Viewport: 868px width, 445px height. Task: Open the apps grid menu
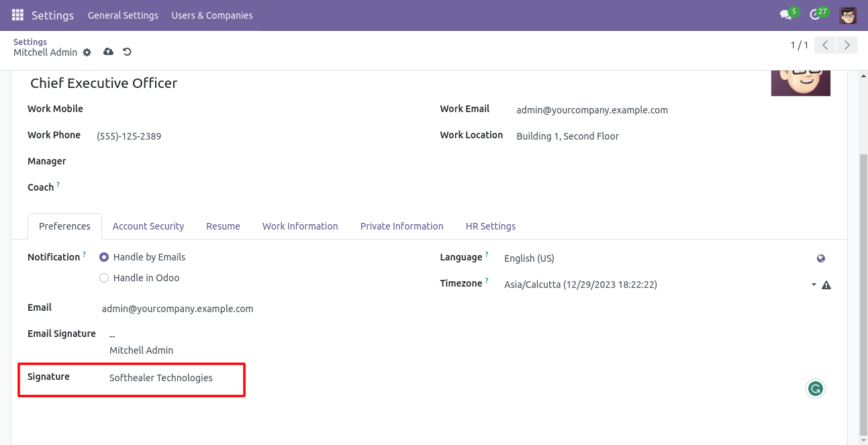[x=17, y=15]
